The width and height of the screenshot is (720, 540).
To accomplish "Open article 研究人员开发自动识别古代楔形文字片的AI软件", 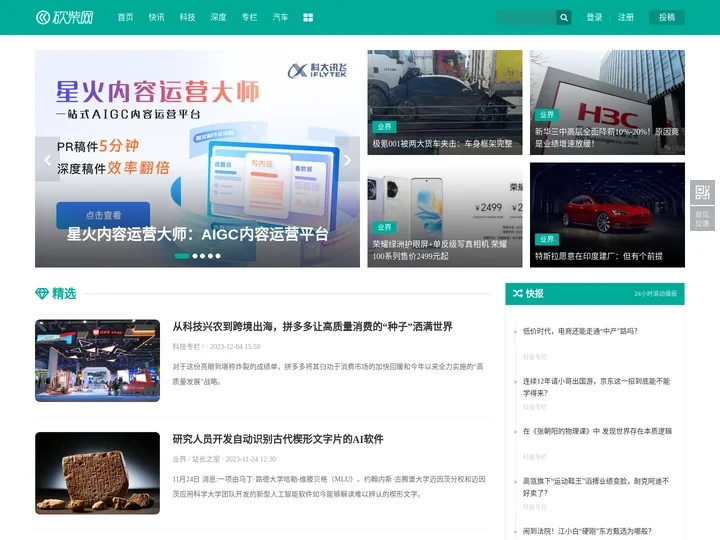I will pyautogui.click(x=278, y=439).
